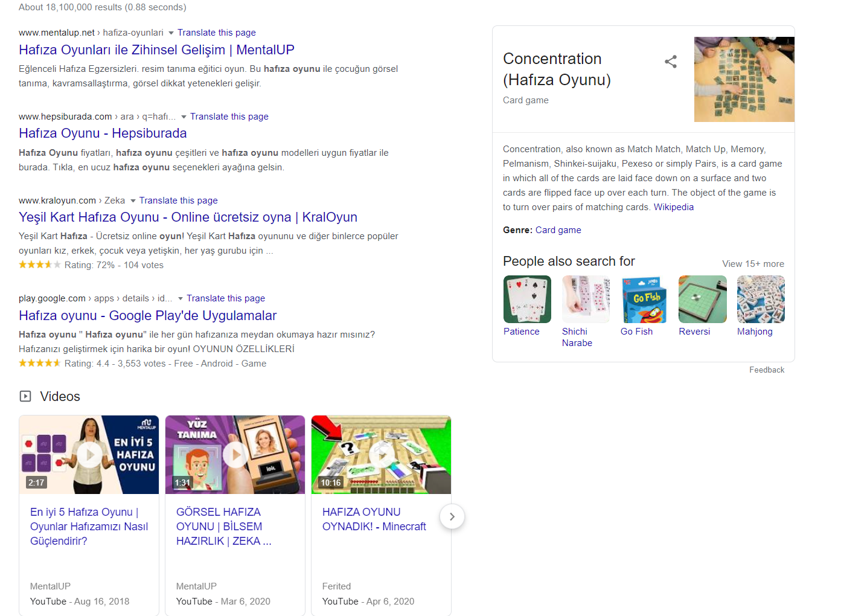This screenshot has height=616, width=841.
Task: Open the Shichi Narabe text link
Action: coord(577,337)
